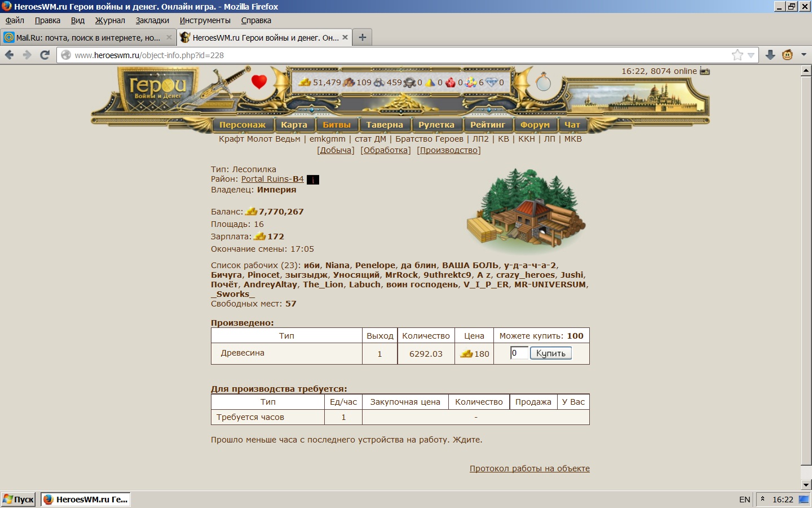Click the red heart health icon
The width and height of the screenshot is (812, 508).
(259, 82)
